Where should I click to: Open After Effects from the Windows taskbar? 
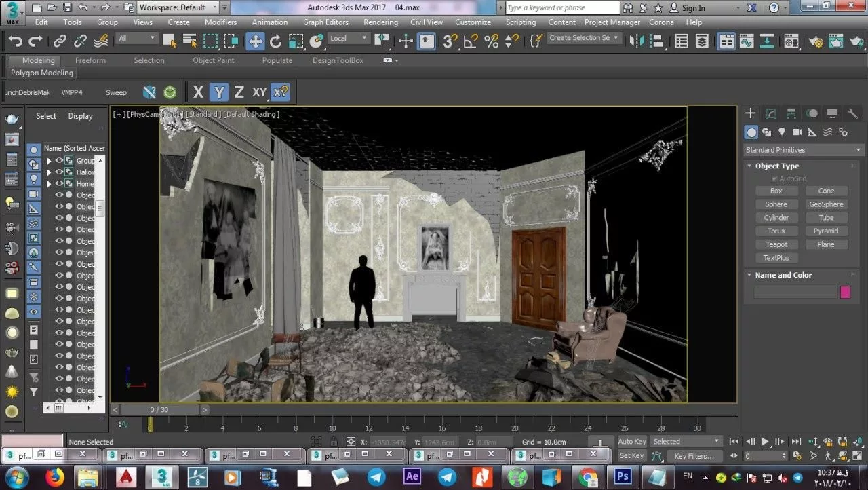click(412, 476)
